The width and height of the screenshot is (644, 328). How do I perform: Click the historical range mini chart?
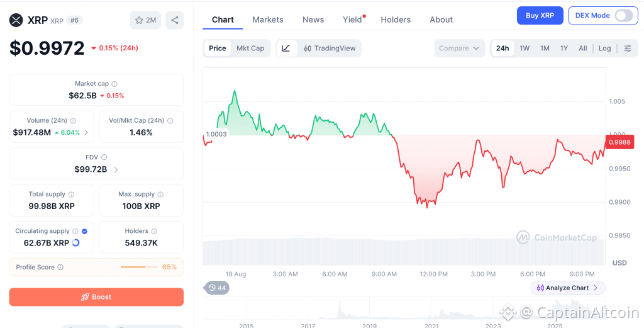pyautogui.click(x=404, y=308)
